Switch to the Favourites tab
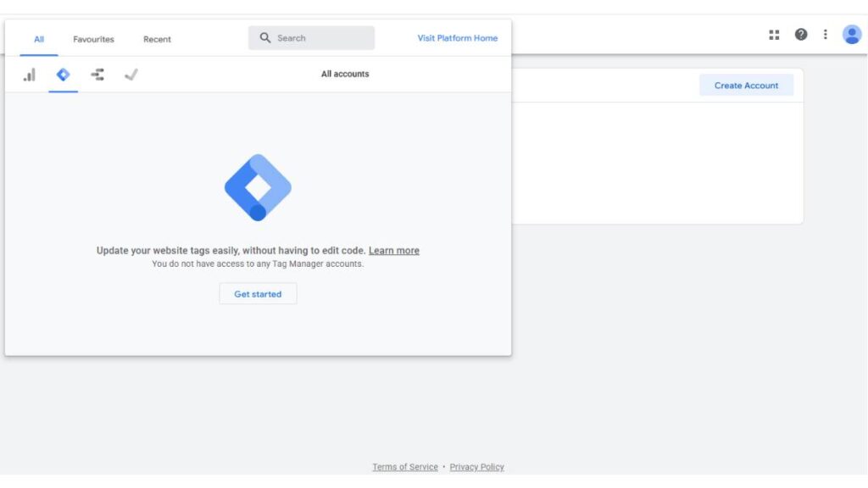 point(93,39)
